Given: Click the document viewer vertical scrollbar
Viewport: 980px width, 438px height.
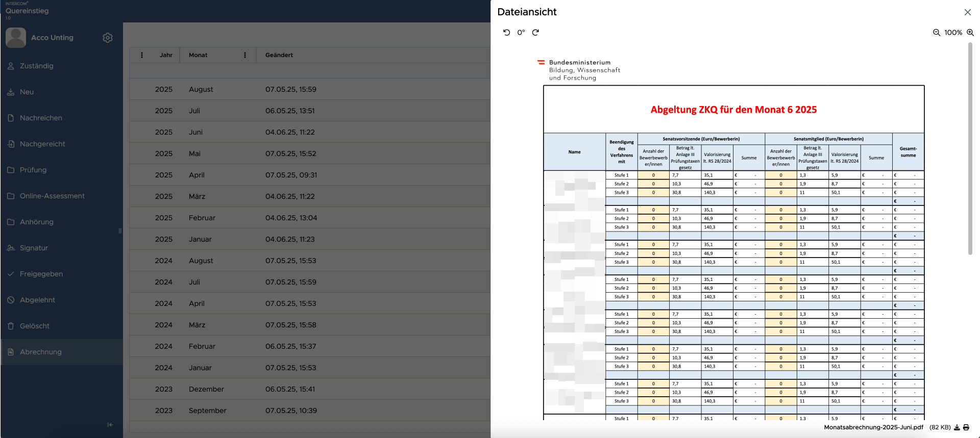Looking at the screenshot, I should point(970,149).
